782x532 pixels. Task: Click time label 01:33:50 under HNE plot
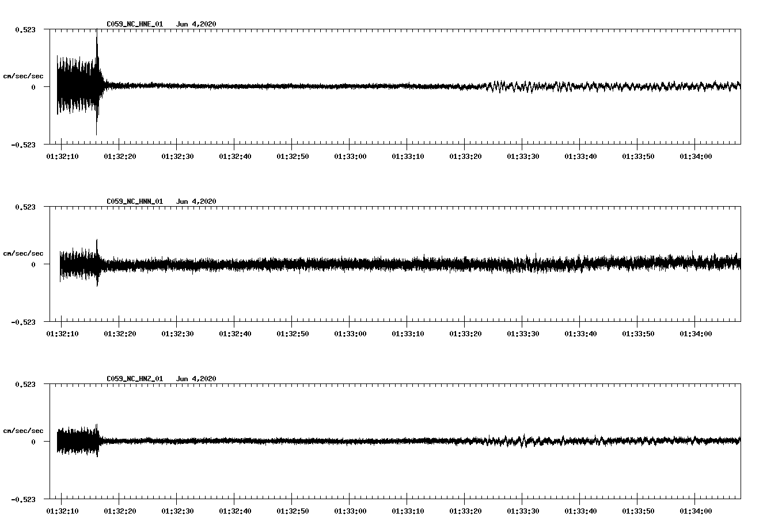pos(638,157)
